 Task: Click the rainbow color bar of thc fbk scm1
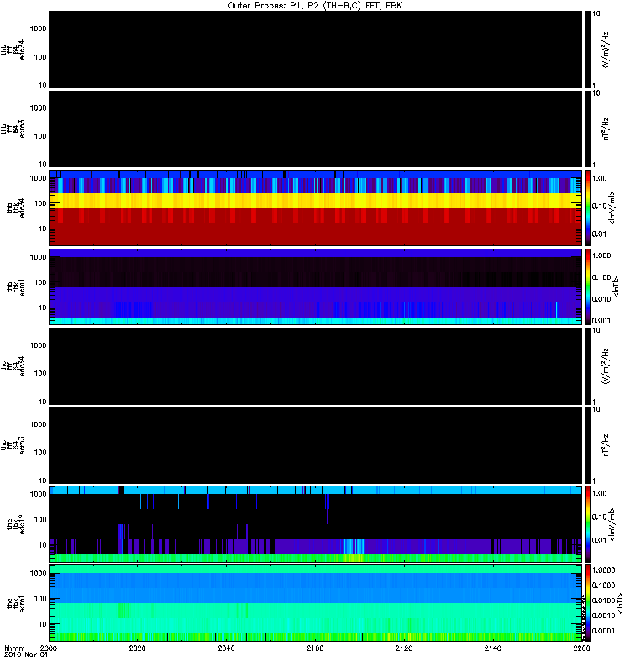588,603
